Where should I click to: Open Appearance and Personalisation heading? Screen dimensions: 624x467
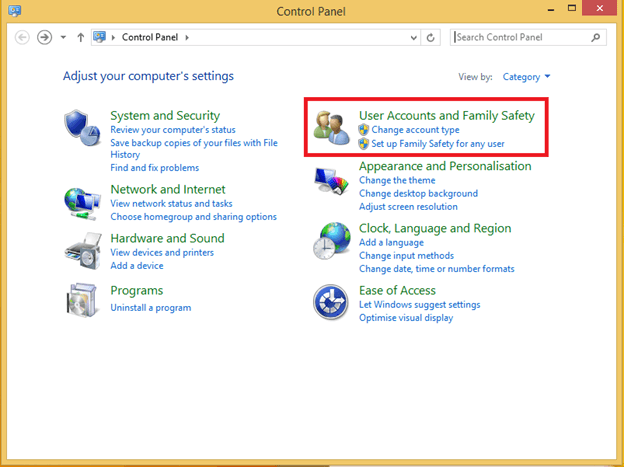tap(445, 166)
